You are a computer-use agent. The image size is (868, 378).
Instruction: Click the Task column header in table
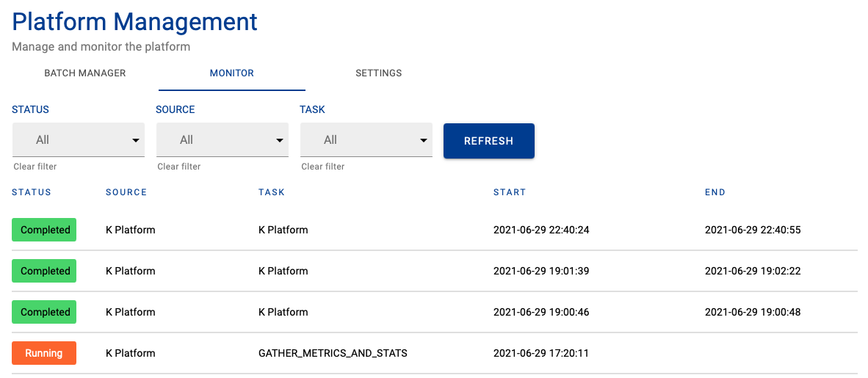click(x=271, y=192)
